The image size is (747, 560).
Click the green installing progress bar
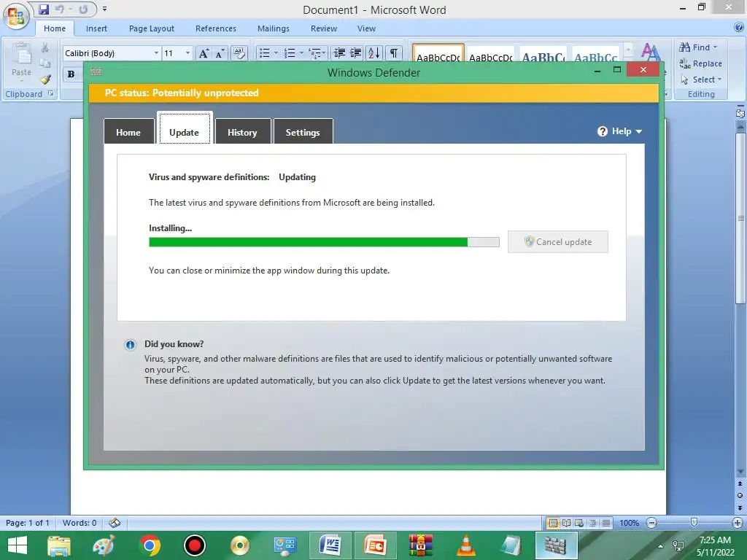324,242
